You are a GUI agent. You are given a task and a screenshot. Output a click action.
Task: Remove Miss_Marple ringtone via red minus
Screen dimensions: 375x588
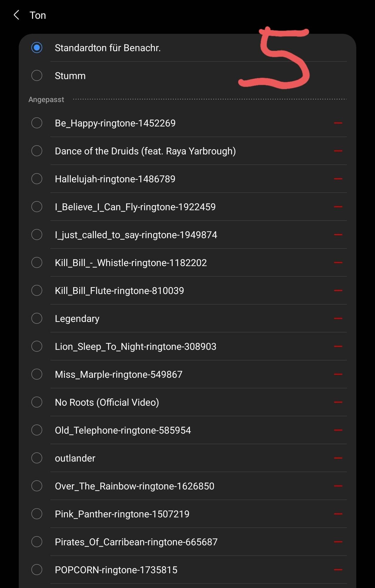tap(338, 374)
